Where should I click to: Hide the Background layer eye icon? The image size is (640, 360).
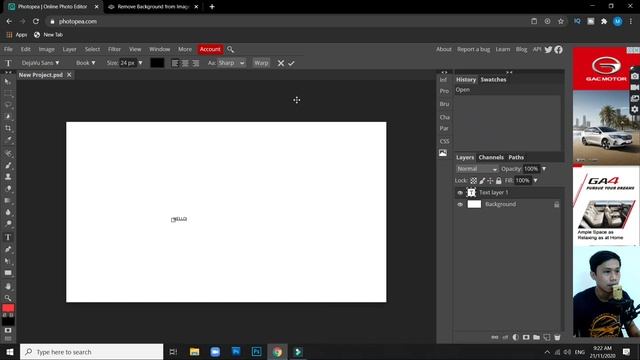pyautogui.click(x=460, y=204)
